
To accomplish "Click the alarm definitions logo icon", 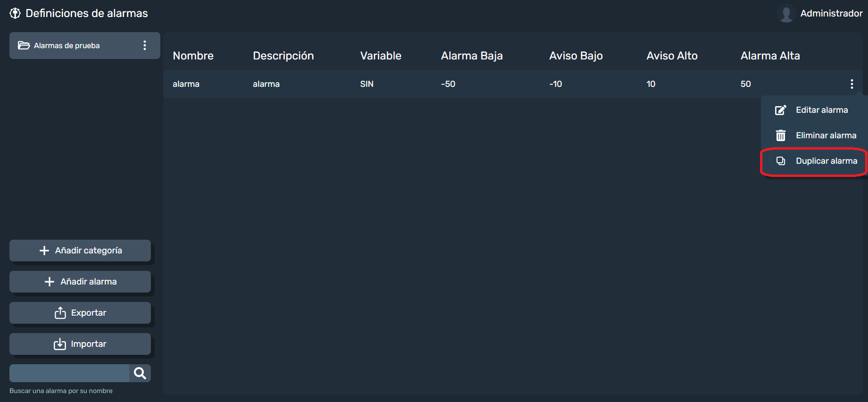I will pyautogui.click(x=15, y=13).
